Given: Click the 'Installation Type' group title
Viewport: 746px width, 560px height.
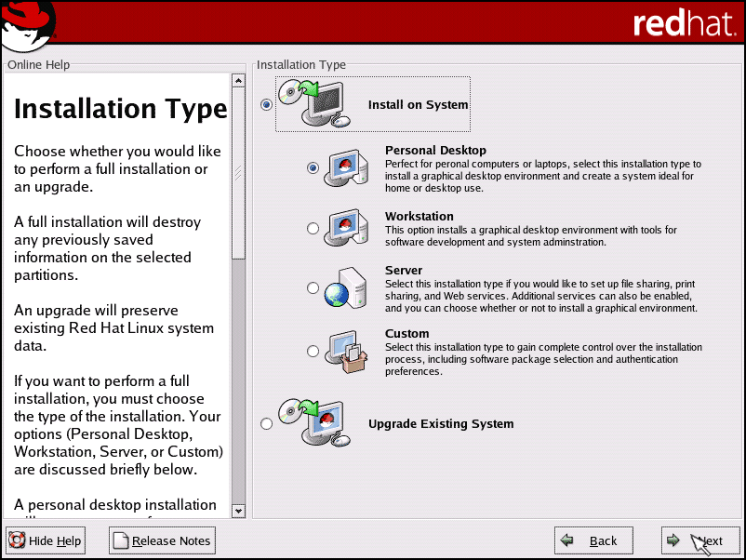Looking at the screenshot, I should [301, 65].
